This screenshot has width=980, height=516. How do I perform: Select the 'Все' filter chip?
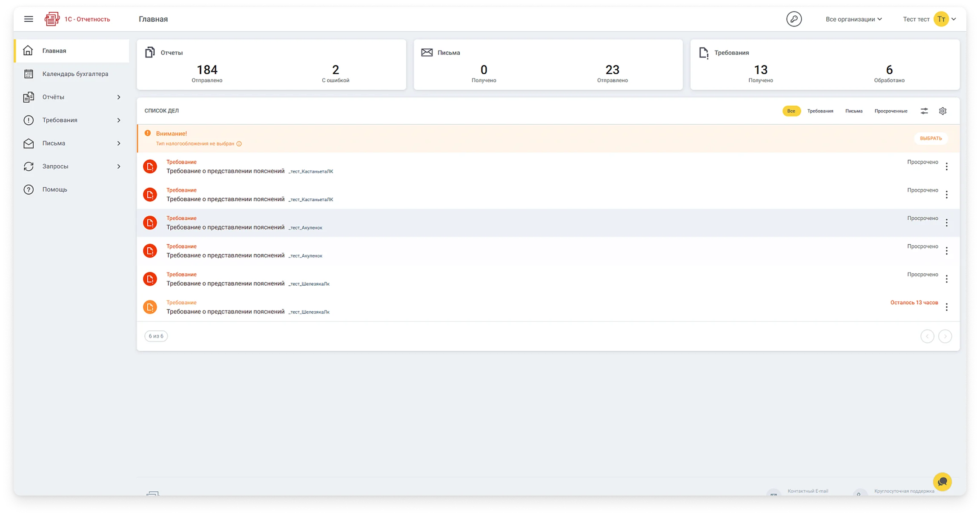(x=791, y=111)
